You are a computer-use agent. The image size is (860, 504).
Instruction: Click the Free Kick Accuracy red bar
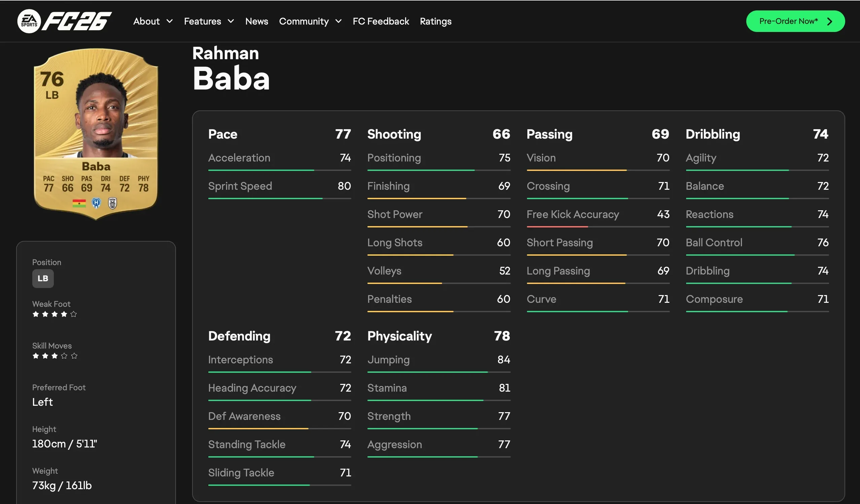557,226
